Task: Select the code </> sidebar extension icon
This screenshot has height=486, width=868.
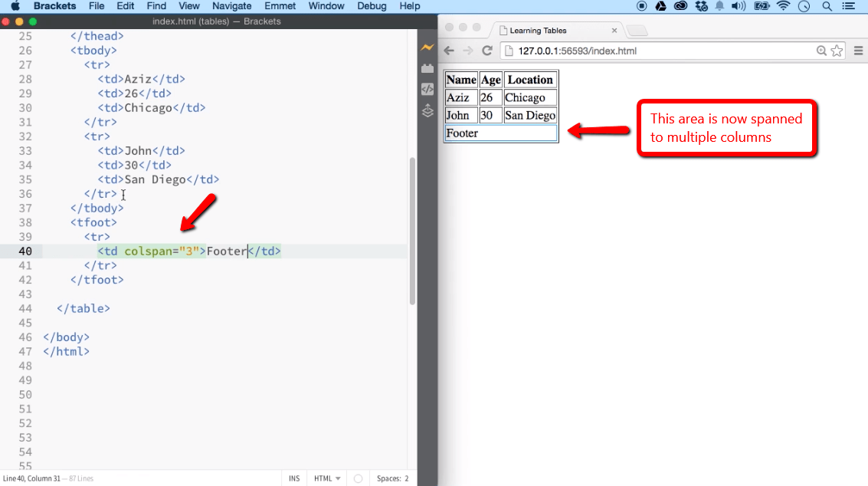Action: pos(427,89)
